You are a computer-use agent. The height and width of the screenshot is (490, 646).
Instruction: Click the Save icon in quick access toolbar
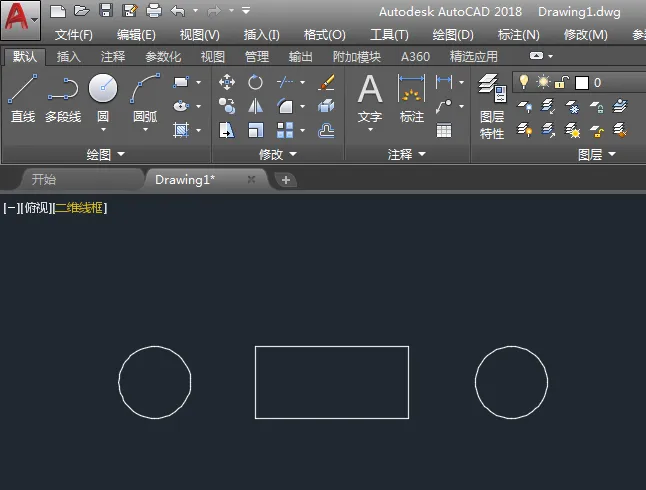click(106, 11)
